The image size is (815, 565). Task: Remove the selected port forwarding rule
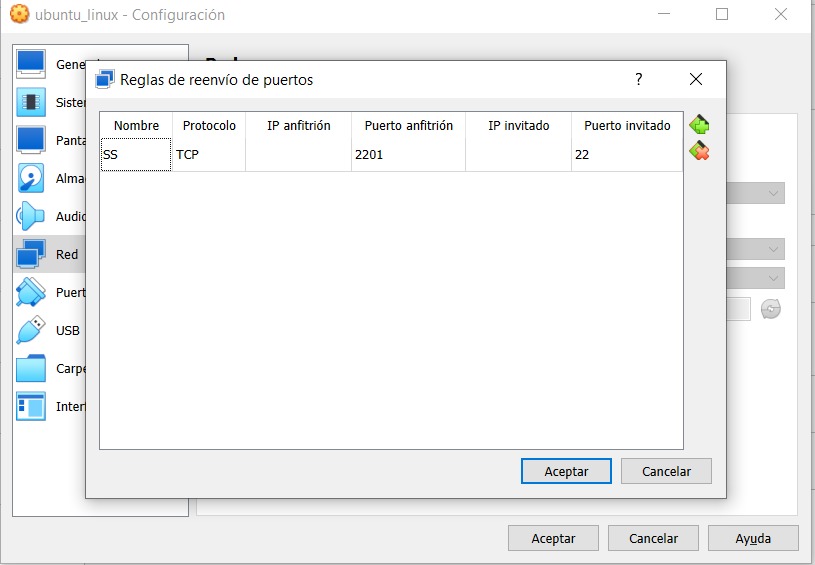tap(699, 151)
